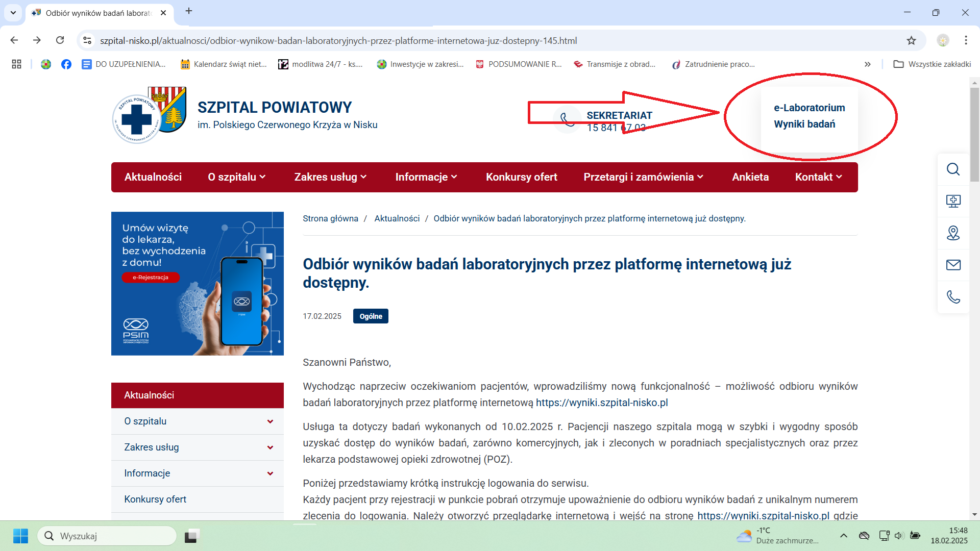Viewport: 980px width, 551px height.
Task: Open Inwestycje w zakresi... bookmark
Action: (x=420, y=64)
